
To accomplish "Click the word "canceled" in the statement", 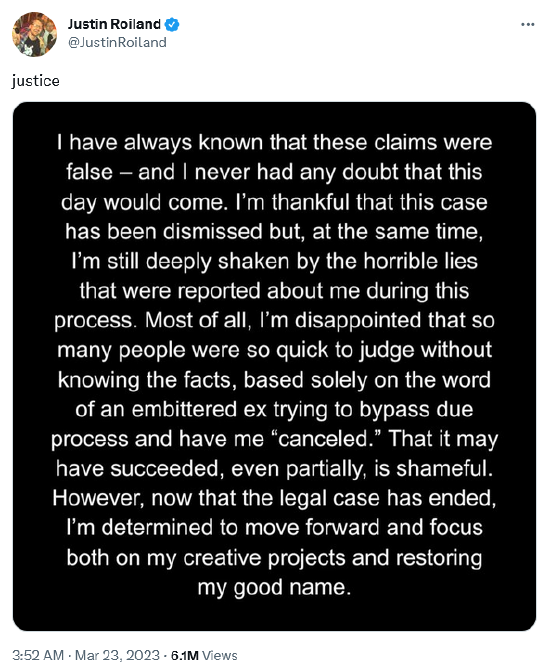I will [324, 439].
